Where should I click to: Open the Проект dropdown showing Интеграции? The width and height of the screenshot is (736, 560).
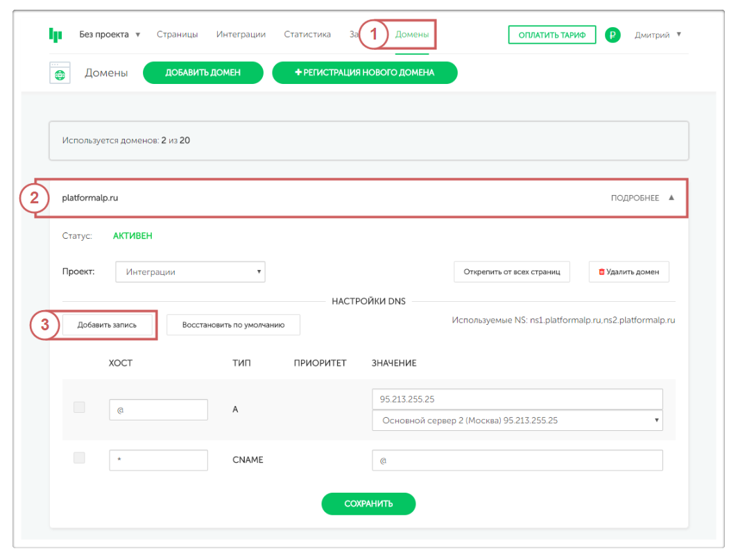[x=190, y=272]
